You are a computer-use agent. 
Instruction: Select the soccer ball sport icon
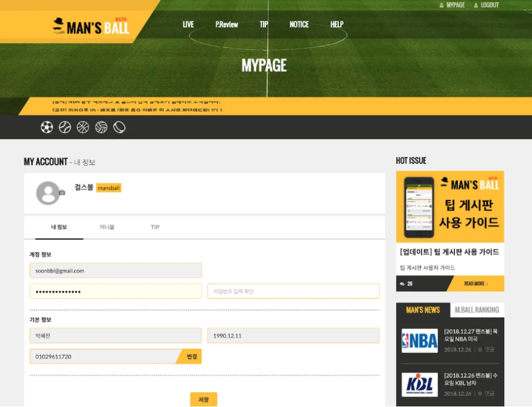click(x=47, y=127)
